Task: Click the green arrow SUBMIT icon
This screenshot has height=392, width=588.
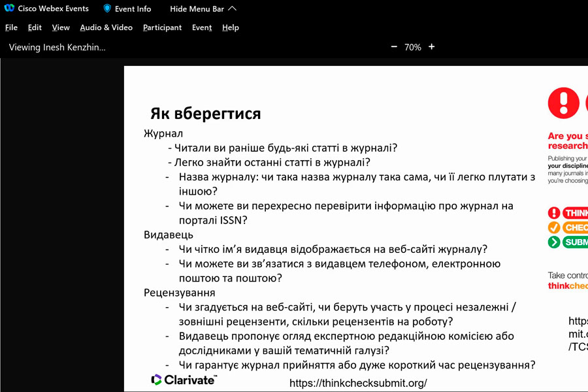Action: point(554,242)
